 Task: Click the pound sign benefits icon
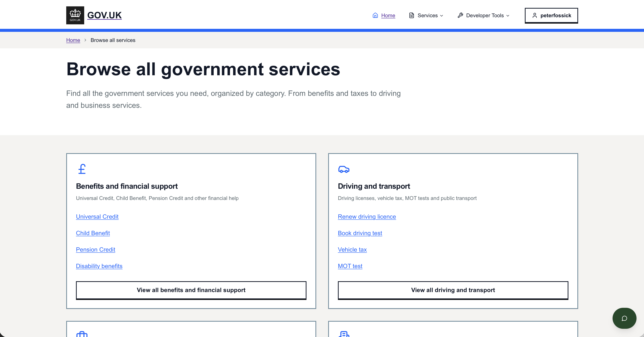(x=82, y=169)
